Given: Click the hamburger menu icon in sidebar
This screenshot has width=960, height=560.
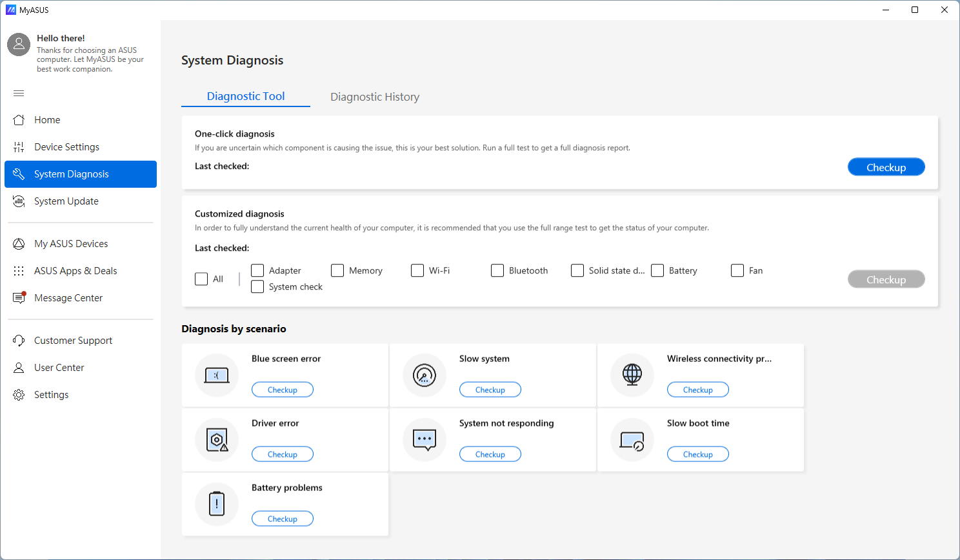Looking at the screenshot, I should tap(19, 94).
